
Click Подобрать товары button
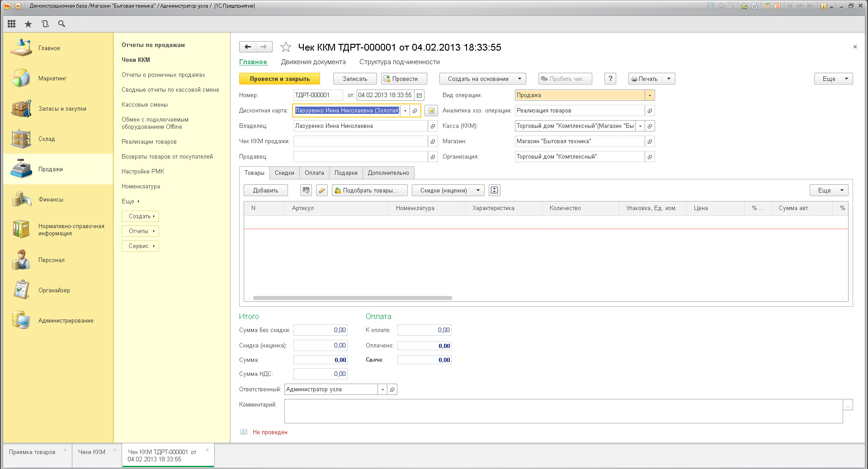[370, 190]
